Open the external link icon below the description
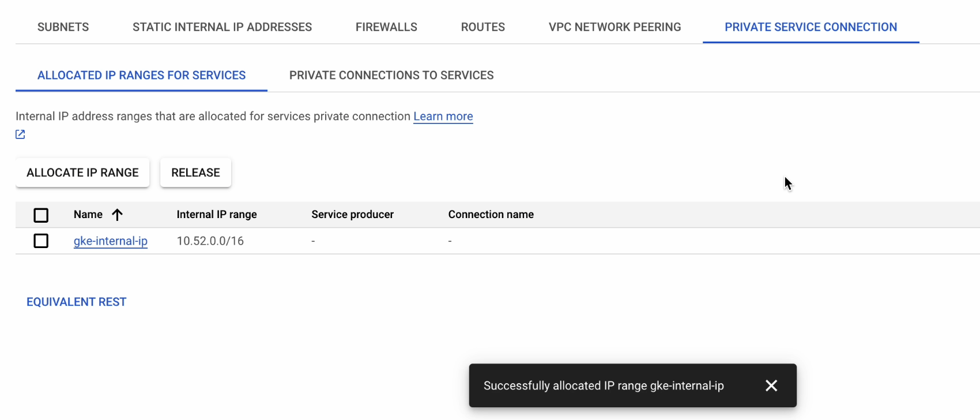 (x=20, y=134)
